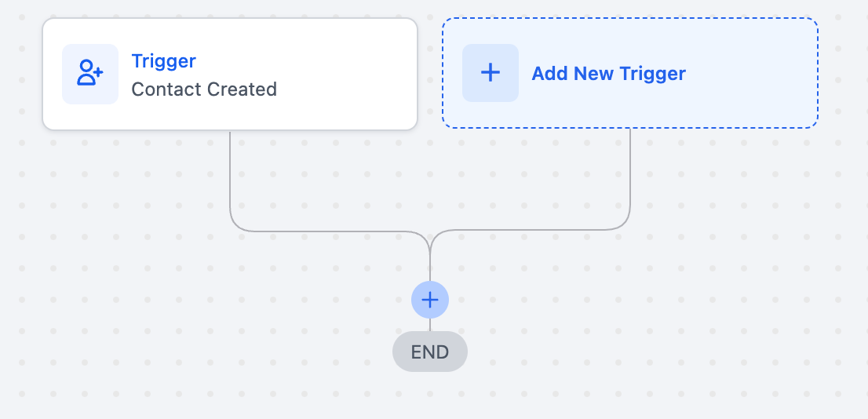The width and height of the screenshot is (868, 419).
Task: Click empty dotted canvas below the END node
Action: click(430, 396)
